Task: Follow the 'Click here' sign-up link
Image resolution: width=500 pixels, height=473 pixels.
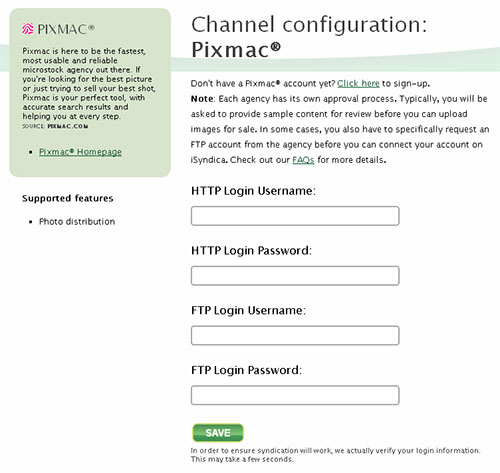Action: click(x=358, y=83)
